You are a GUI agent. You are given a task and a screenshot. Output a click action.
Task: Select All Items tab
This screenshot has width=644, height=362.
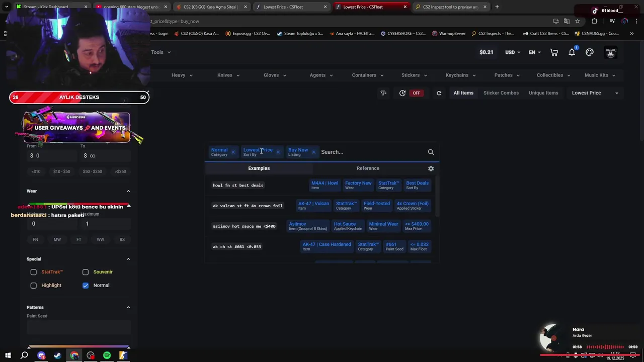pos(463,93)
